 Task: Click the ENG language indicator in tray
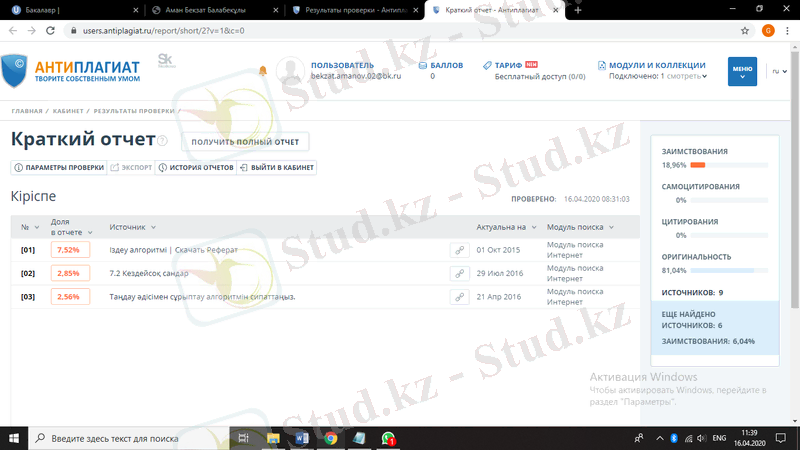(719, 438)
